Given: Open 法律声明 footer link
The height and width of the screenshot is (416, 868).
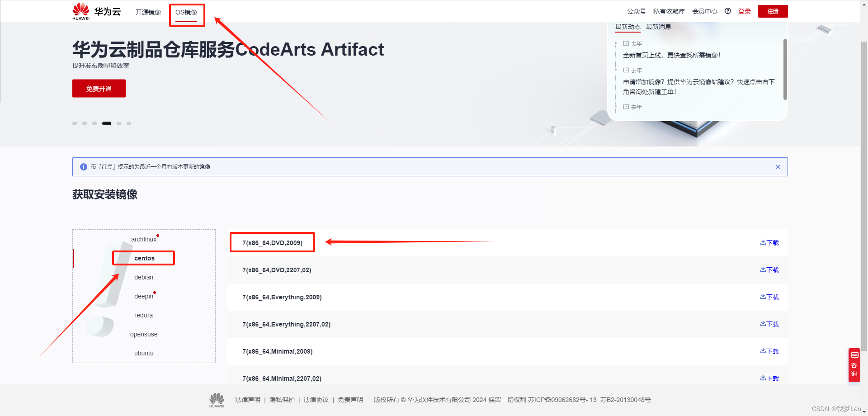Looking at the screenshot, I should tap(248, 400).
